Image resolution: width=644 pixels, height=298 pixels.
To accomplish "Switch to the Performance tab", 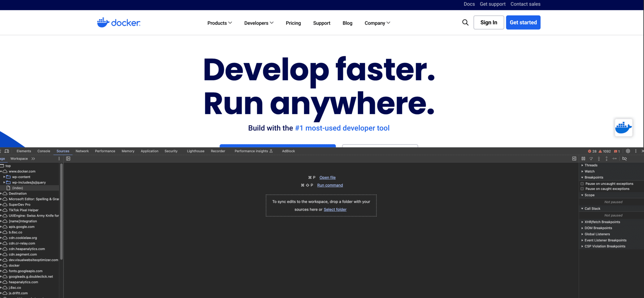I will (105, 151).
